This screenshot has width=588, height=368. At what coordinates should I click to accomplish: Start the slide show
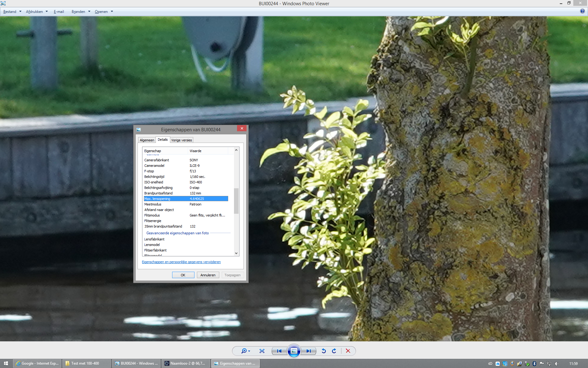pos(294,351)
